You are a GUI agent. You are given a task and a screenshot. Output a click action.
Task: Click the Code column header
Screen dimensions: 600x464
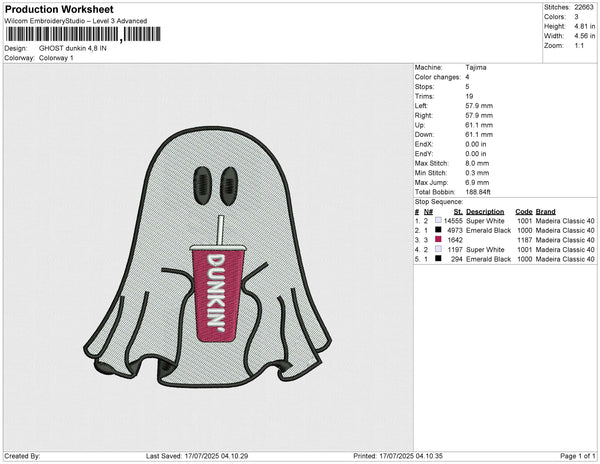[x=524, y=212]
